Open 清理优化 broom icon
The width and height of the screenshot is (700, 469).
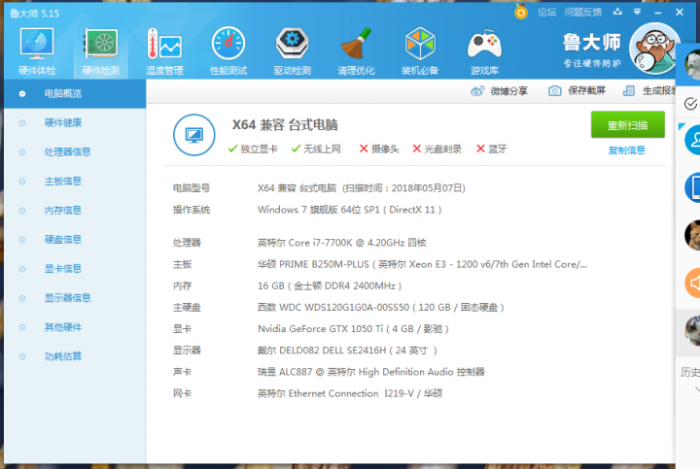tap(356, 47)
